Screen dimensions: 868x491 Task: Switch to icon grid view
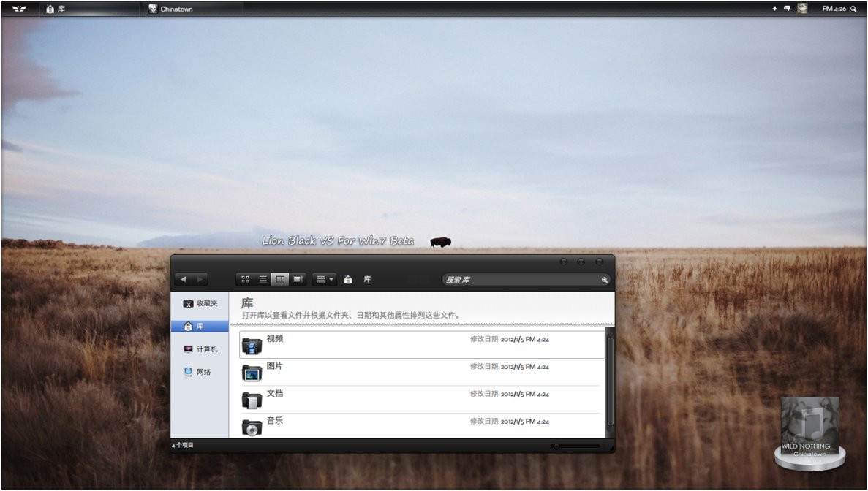(x=245, y=279)
